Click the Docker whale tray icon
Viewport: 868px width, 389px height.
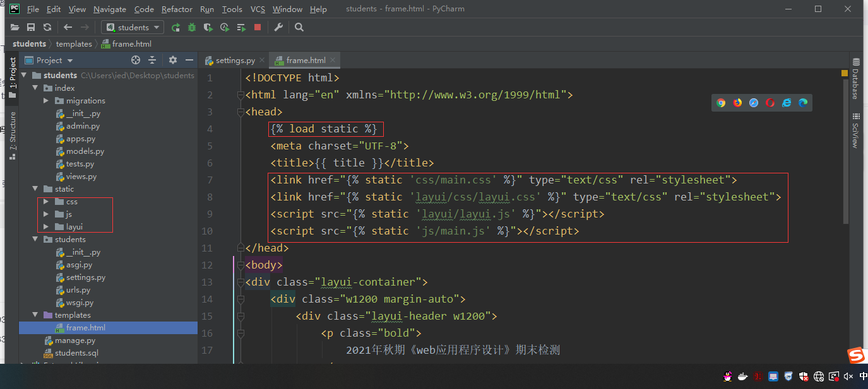tap(744, 376)
